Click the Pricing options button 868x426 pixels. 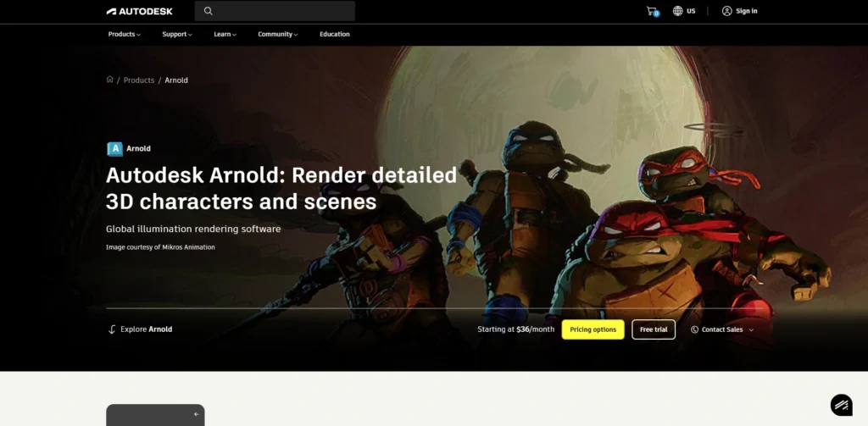593,329
